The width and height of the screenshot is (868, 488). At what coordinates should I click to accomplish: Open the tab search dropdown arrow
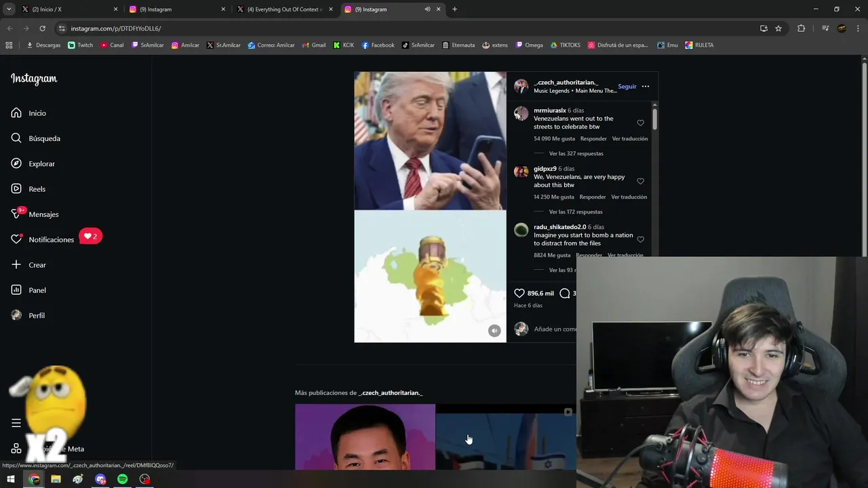click(x=9, y=9)
